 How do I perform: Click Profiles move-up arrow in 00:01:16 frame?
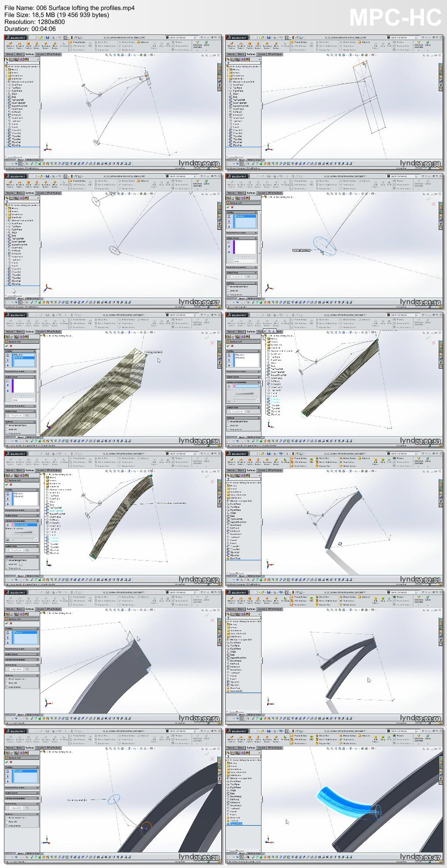(229, 222)
